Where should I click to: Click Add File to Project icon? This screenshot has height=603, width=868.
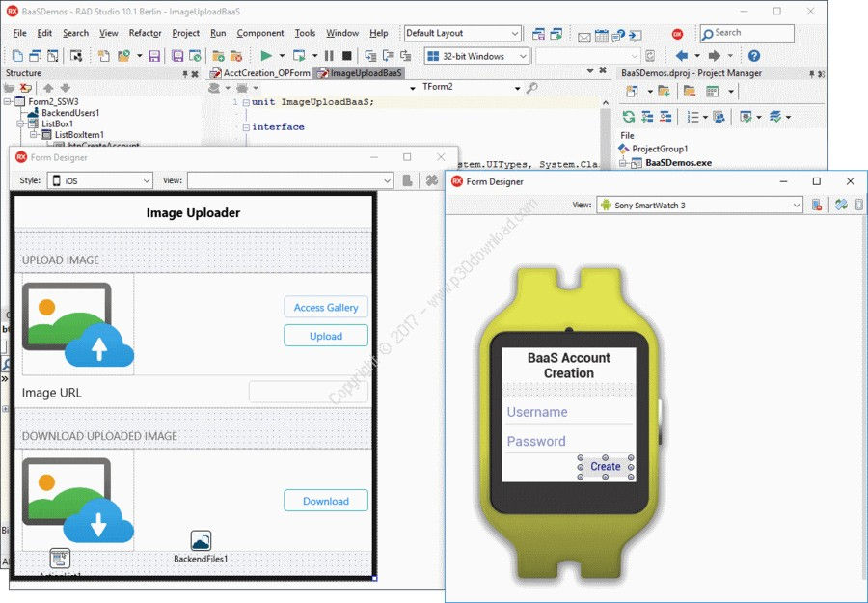[x=218, y=56]
